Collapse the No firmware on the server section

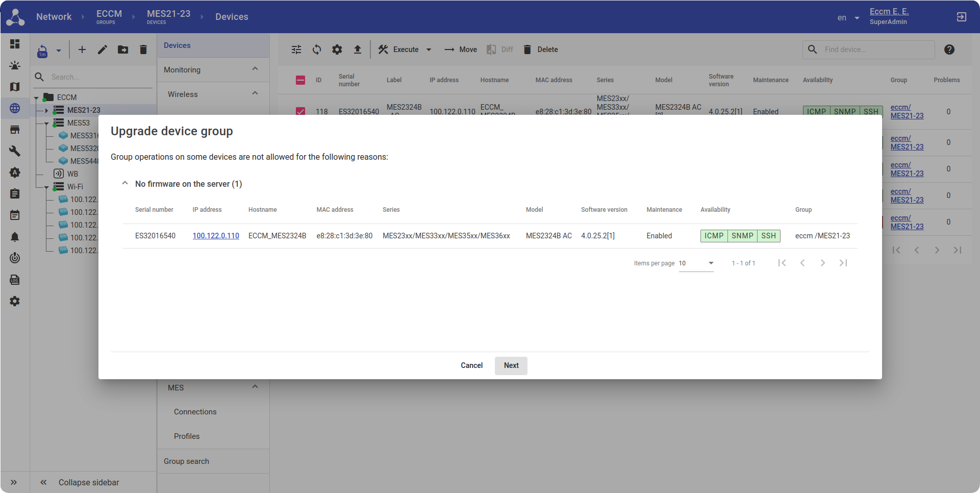coord(125,184)
